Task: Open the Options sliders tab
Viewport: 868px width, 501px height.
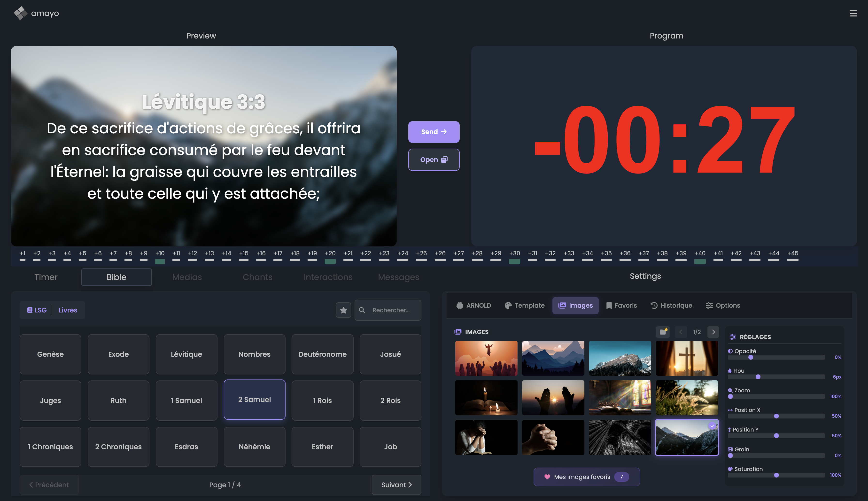Action: [723, 305]
